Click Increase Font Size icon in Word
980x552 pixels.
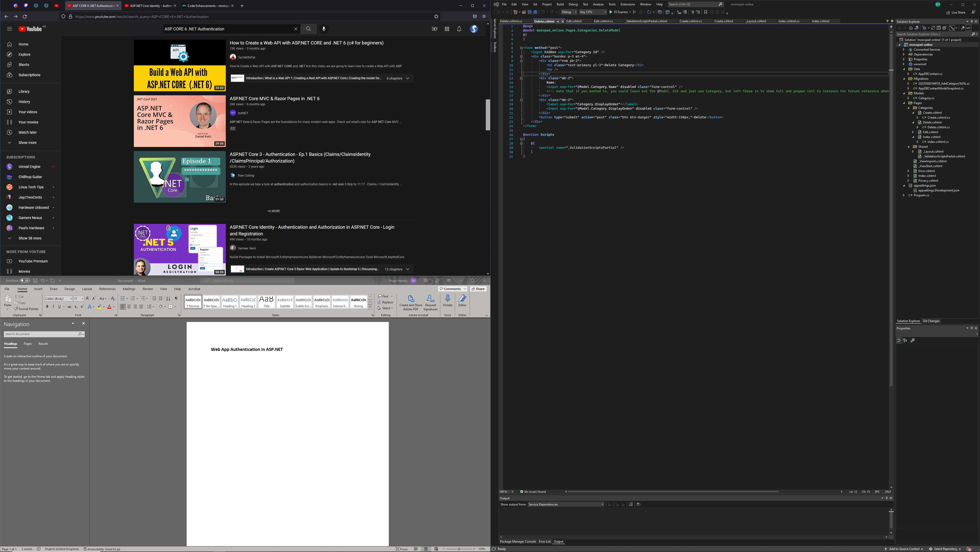[88, 298]
